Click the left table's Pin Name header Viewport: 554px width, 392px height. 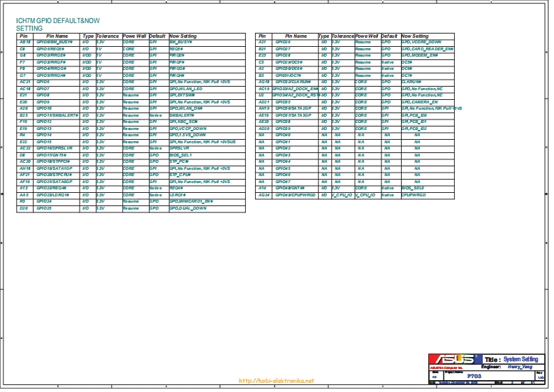tap(57, 36)
